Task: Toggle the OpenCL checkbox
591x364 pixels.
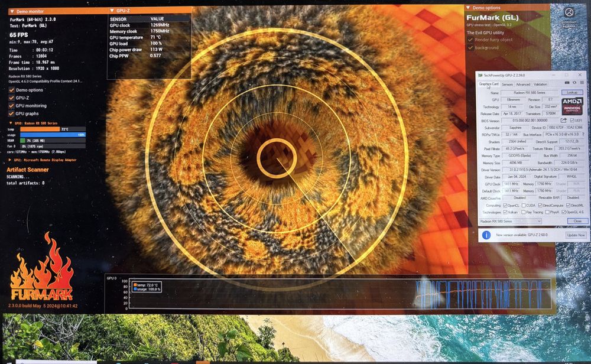Action: [505, 206]
